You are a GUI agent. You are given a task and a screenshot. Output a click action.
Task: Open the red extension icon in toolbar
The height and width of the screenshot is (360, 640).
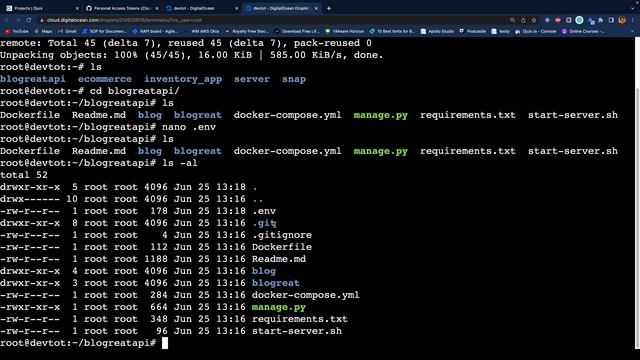pyautogui.click(x=558, y=20)
